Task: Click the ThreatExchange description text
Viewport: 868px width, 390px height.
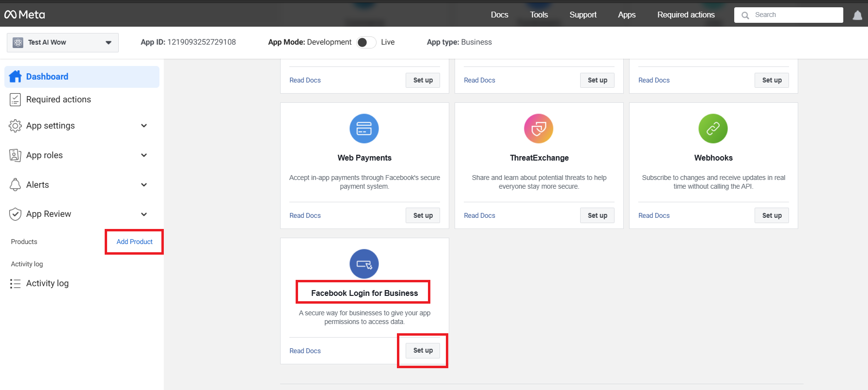Action: [539, 182]
